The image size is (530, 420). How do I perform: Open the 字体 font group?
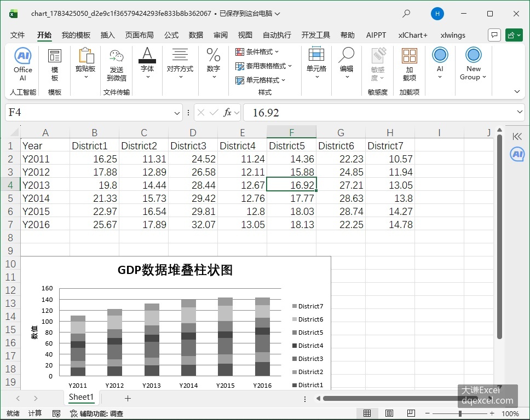coord(147,63)
